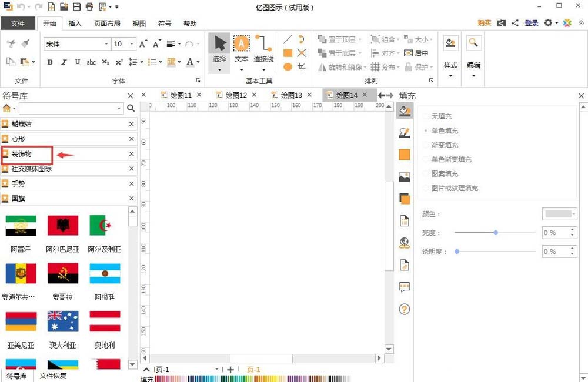
Task: Click the rectangle drawing tool
Action: tap(288, 53)
